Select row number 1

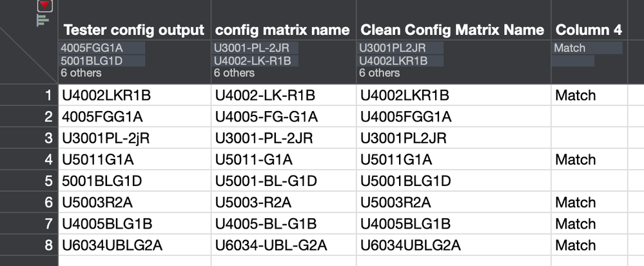pos(47,96)
